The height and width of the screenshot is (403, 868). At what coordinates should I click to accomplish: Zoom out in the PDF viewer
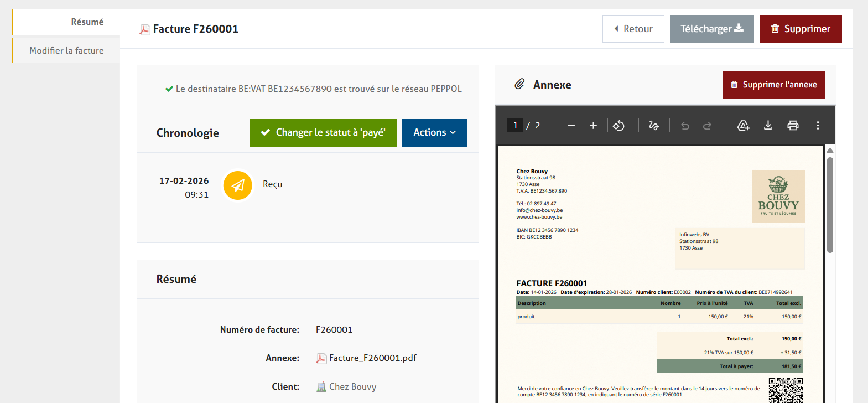tap(571, 126)
